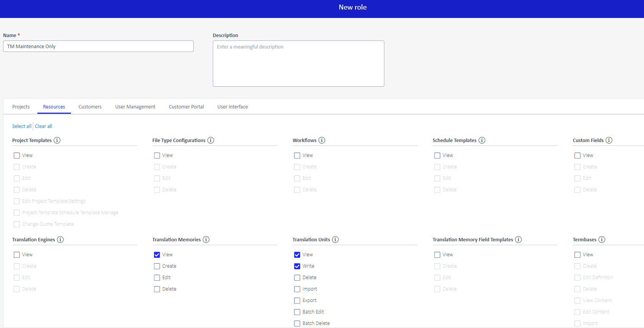Tick Delete under Translation Memories
Viewport: 644px width, 328px height.
click(x=157, y=289)
